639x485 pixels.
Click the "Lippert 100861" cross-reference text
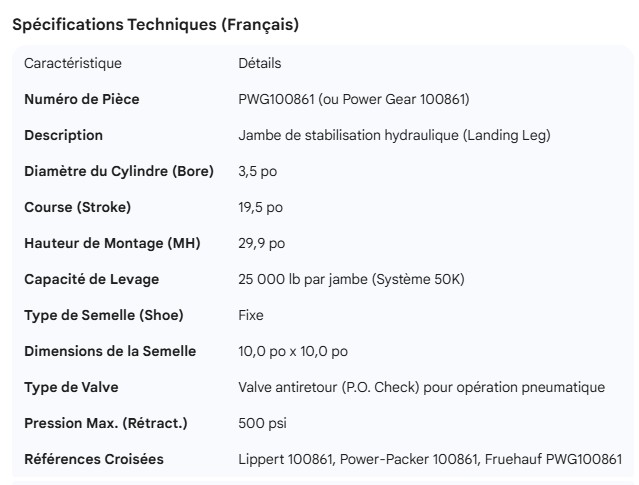(x=286, y=459)
